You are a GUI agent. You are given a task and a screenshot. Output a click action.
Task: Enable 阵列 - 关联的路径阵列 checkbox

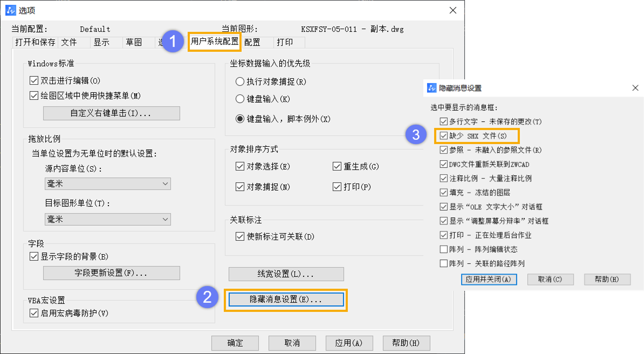pyautogui.click(x=443, y=263)
